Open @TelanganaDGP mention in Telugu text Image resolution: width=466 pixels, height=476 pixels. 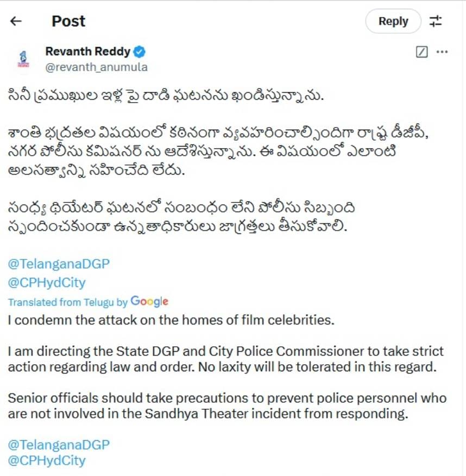(59, 264)
